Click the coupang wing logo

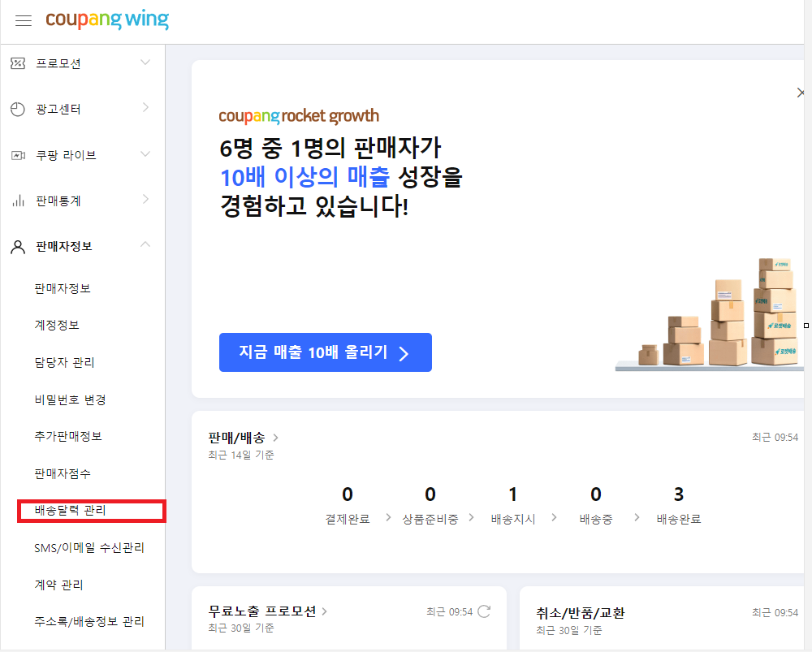click(107, 19)
